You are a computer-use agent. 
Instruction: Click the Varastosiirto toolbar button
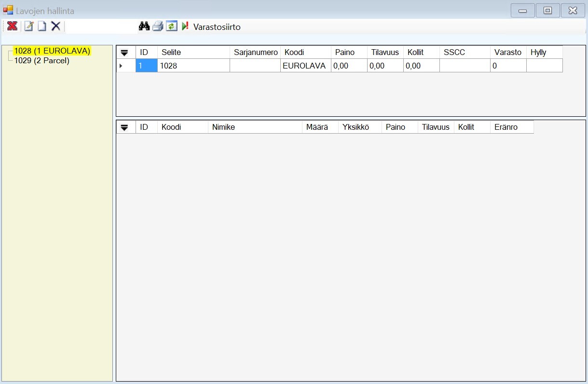(x=217, y=27)
